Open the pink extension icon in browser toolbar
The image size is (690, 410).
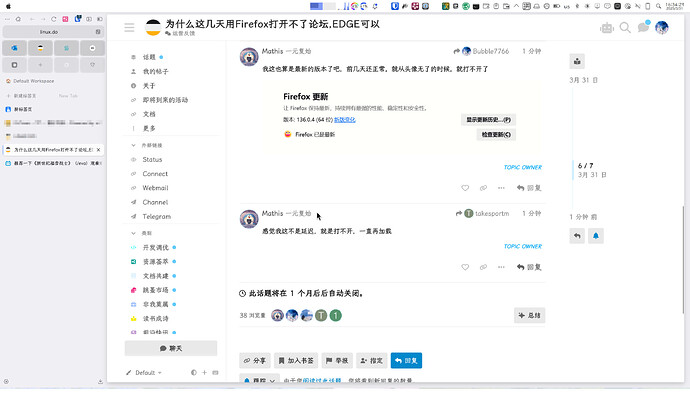click(65, 19)
